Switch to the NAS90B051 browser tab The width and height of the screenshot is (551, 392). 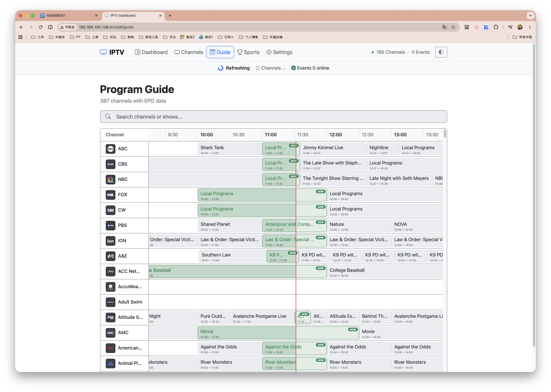[69, 16]
